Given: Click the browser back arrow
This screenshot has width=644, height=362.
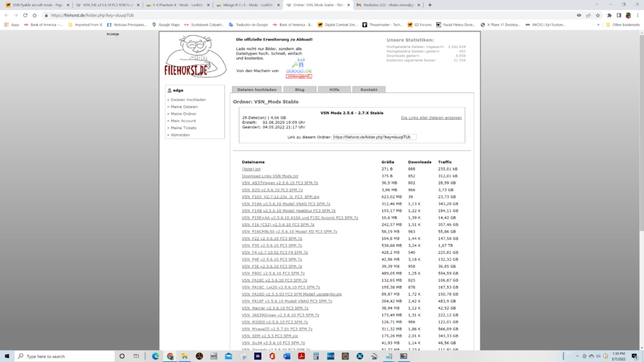Looking at the screenshot, I should (6, 15).
